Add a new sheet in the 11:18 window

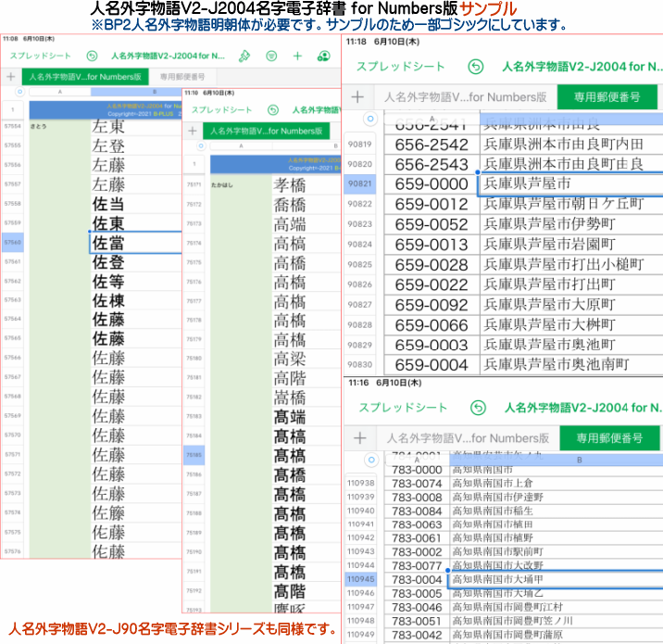[x=357, y=97]
